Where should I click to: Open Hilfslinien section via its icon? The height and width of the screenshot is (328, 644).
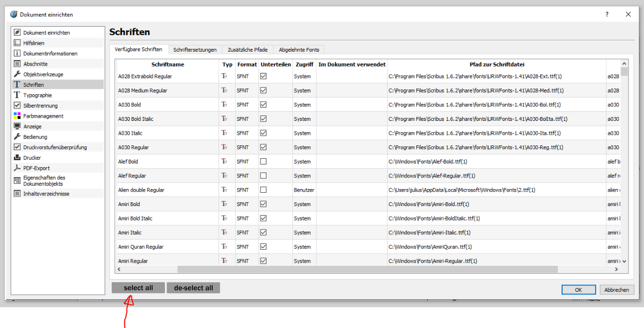[x=17, y=43]
